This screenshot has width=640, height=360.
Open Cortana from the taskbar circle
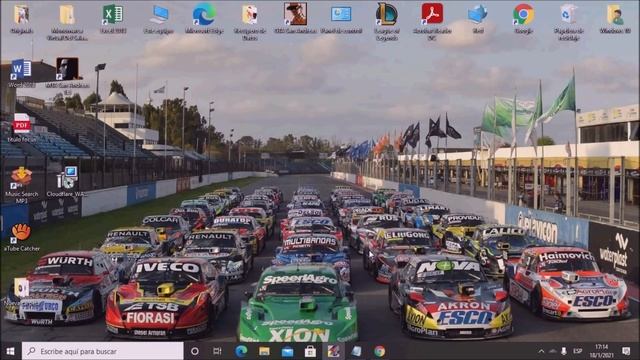click(195, 351)
